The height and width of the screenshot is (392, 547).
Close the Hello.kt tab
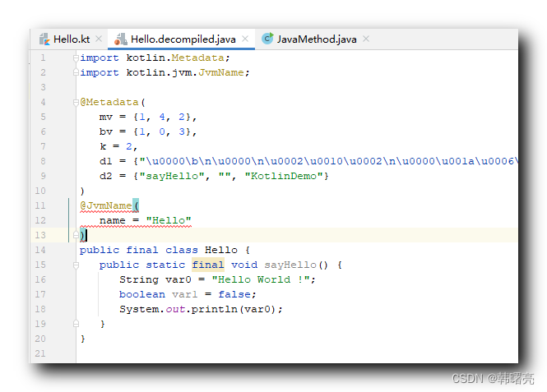tap(99, 39)
